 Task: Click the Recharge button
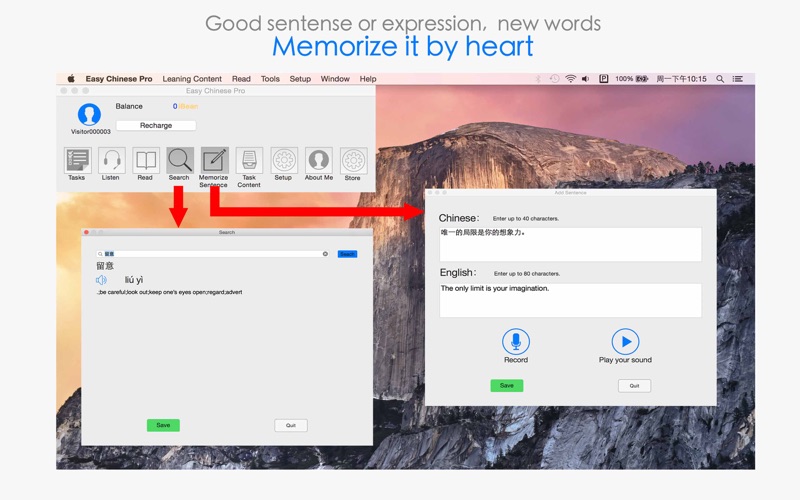tap(156, 126)
